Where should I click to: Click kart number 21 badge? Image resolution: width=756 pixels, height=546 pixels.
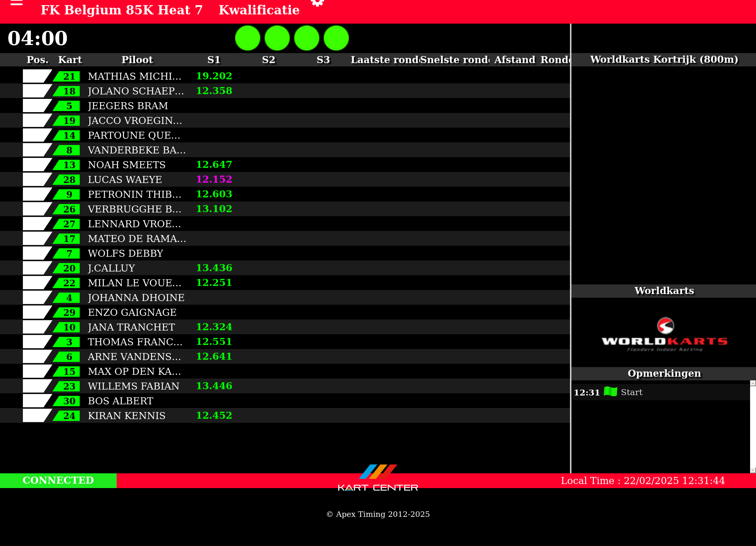[69, 76]
